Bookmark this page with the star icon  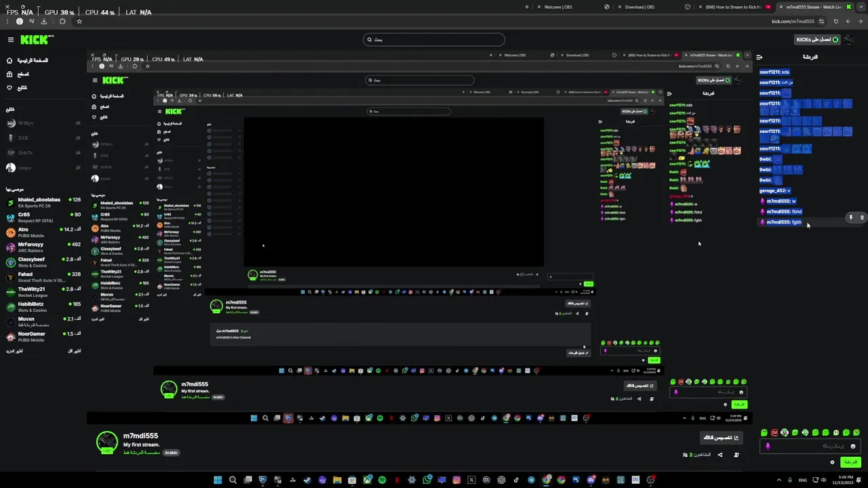(79, 21)
